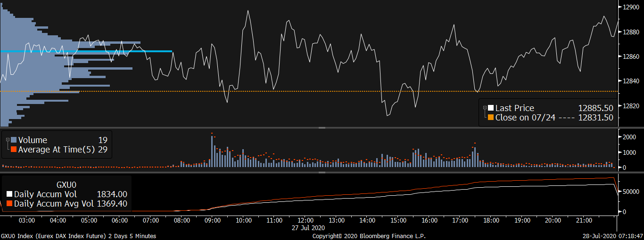Click the Last Price value 12885.50
This screenshot has width=644, height=240.
pos(596,108)
